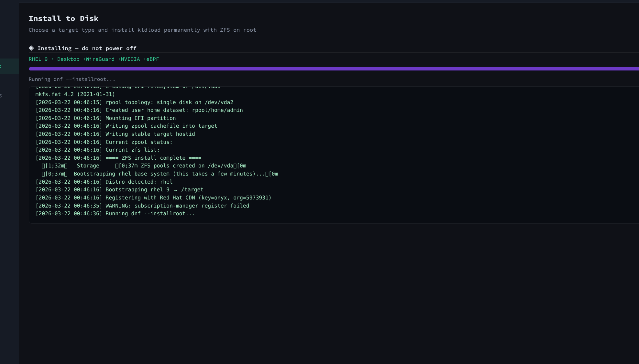The width and height of the screenshot is (639, 364).
Task: Click the diamond icon beside Installing status
Action: click(31, 48)
